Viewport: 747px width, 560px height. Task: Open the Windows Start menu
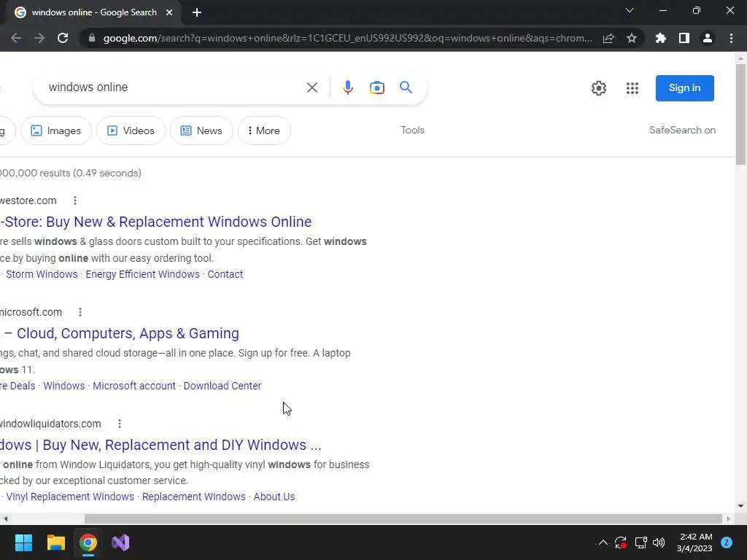pos(23,542)
